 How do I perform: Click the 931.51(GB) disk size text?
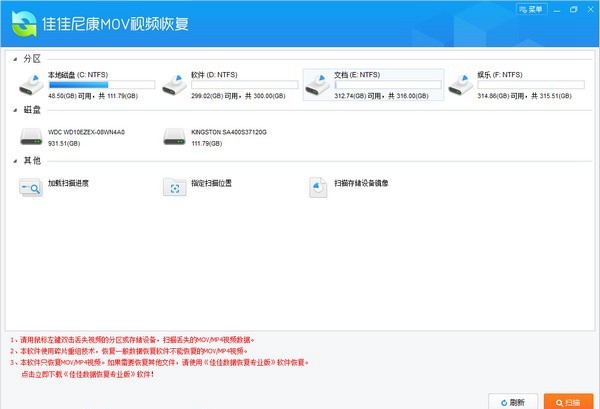tap(64, 143)
